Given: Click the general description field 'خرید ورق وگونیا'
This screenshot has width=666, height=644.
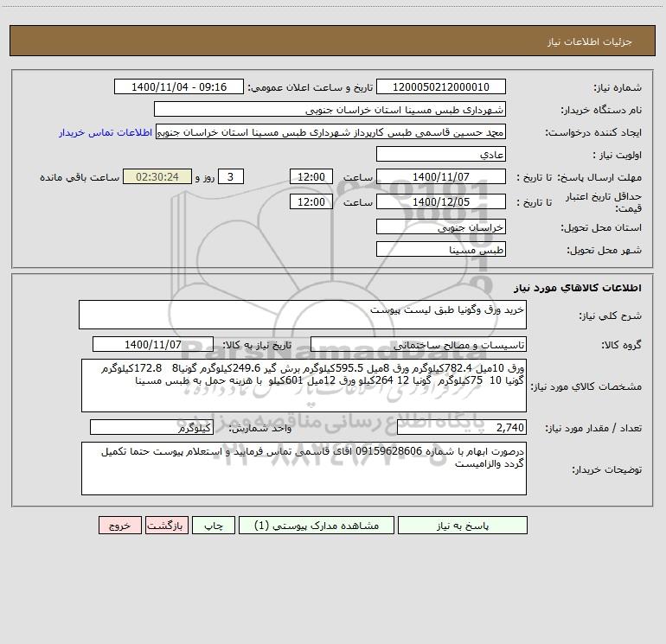Looking at the screenshot, I should [303, 315].
